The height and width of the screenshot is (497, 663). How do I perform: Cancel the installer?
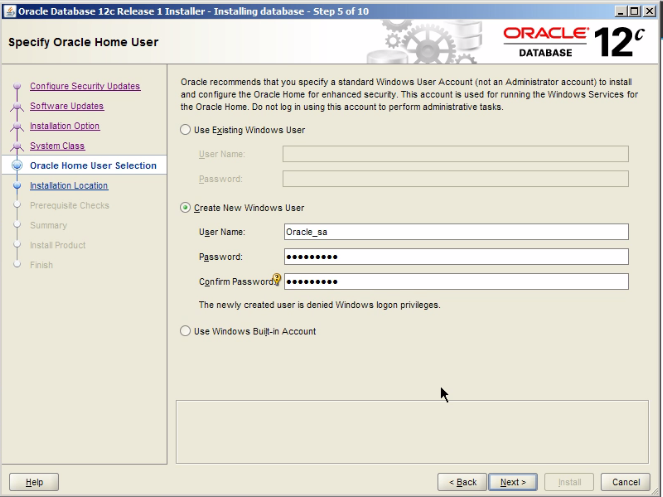click(x=626, y=482)
